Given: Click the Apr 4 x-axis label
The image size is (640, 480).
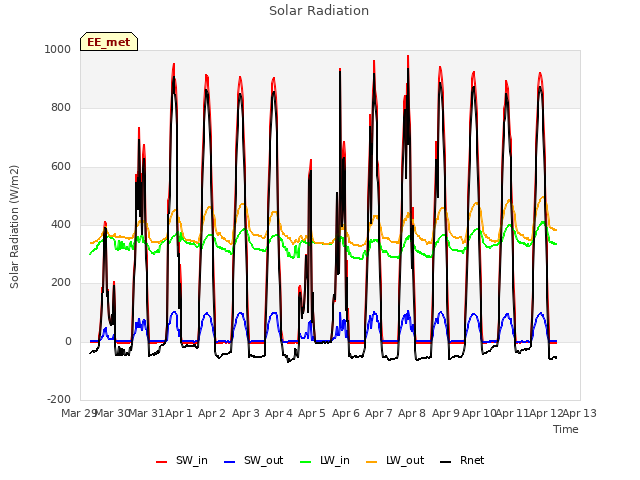Looking at the screenshot, I should pyautogui.click(x=279, y=413).
